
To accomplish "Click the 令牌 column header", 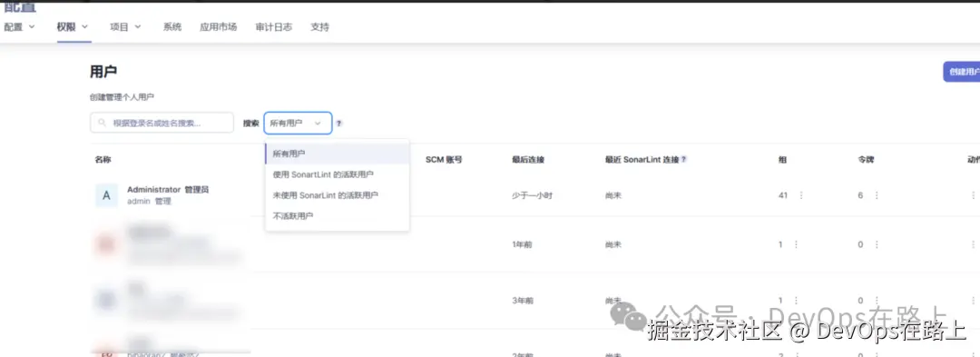I will [866, 160].
